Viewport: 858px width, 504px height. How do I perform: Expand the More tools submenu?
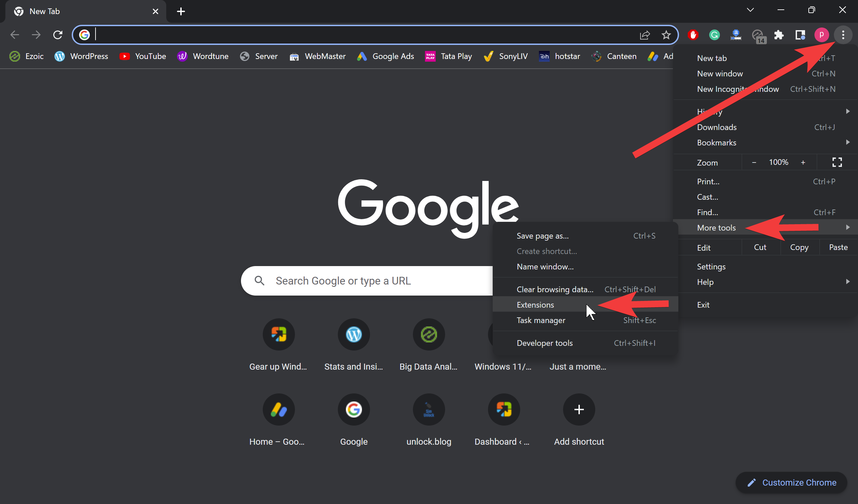tap(765, 228)
